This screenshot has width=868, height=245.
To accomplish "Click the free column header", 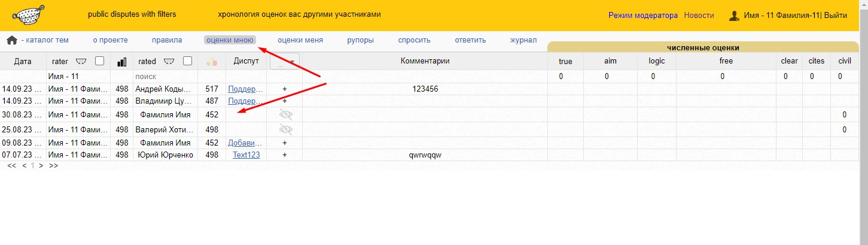I will [726, 61].
